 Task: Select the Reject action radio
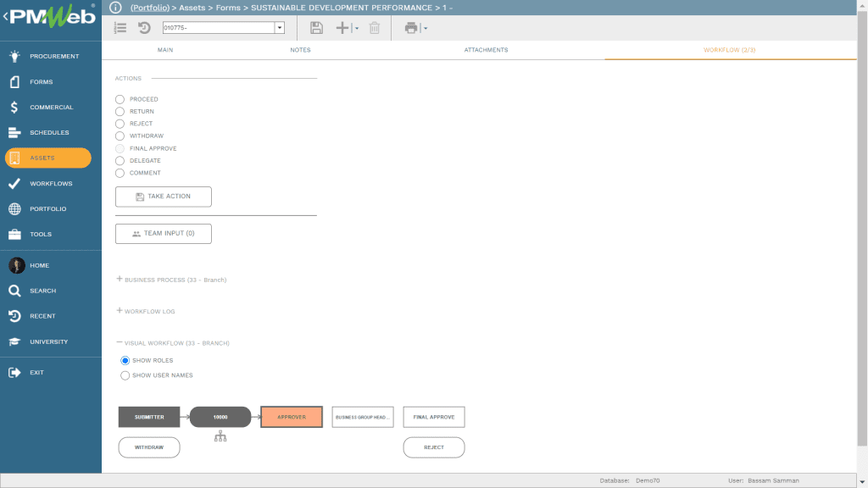coord(120,124)
